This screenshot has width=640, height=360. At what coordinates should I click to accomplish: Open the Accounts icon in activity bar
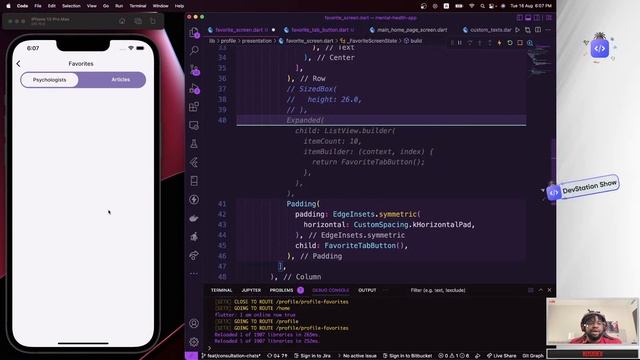[x=194, y=323]
